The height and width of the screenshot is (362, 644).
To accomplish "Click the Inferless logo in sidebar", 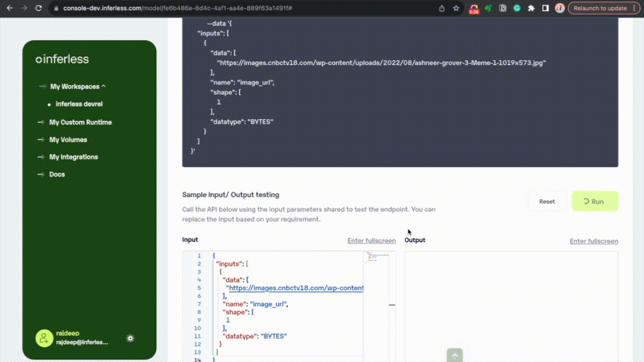I will 62,59.
